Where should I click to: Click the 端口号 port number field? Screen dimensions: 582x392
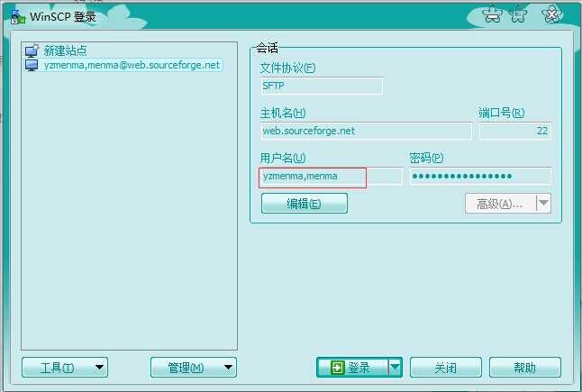coord(515,131)
